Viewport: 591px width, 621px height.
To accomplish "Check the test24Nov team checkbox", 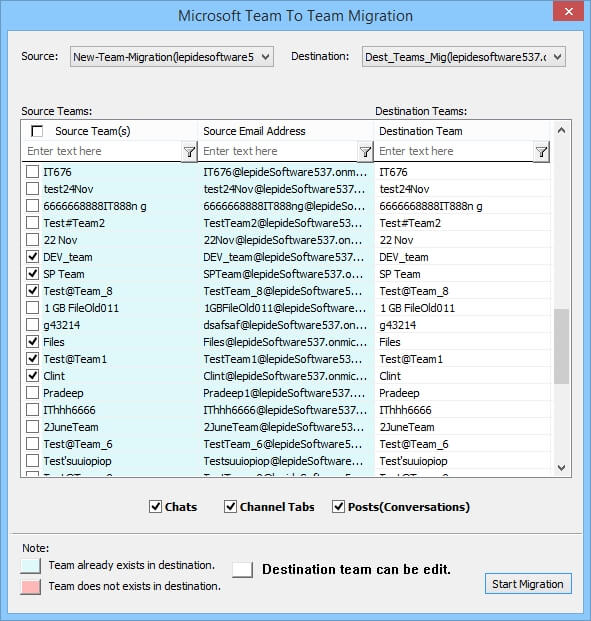I will tap(32, 189).
